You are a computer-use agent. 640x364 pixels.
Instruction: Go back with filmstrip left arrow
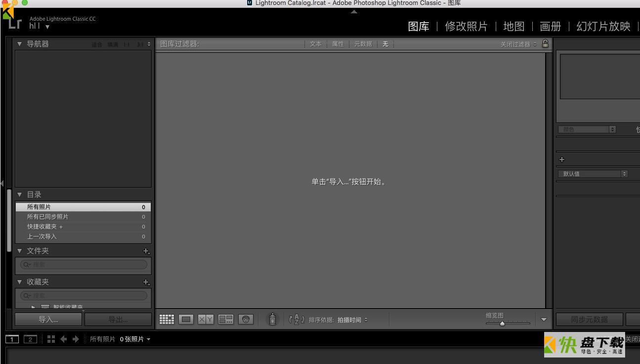coord(63,339)
